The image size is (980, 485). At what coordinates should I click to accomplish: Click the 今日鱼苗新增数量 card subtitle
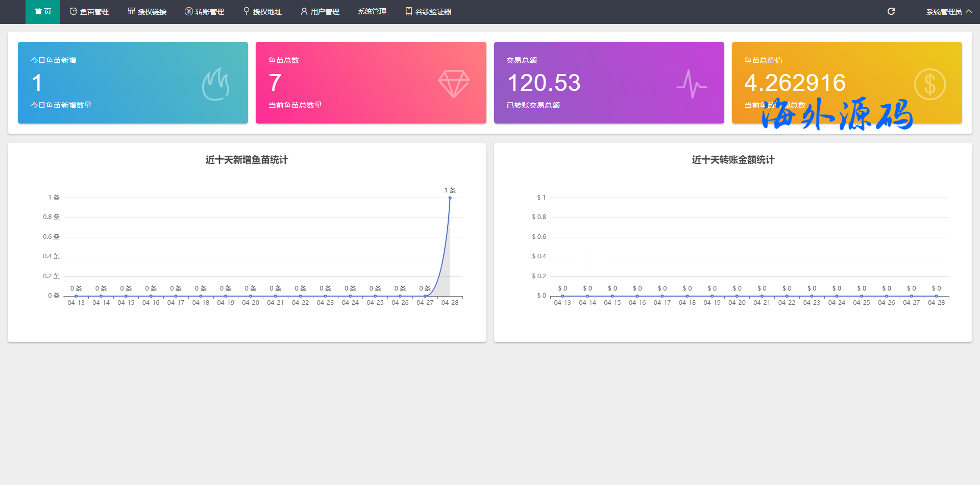(61, 105)
